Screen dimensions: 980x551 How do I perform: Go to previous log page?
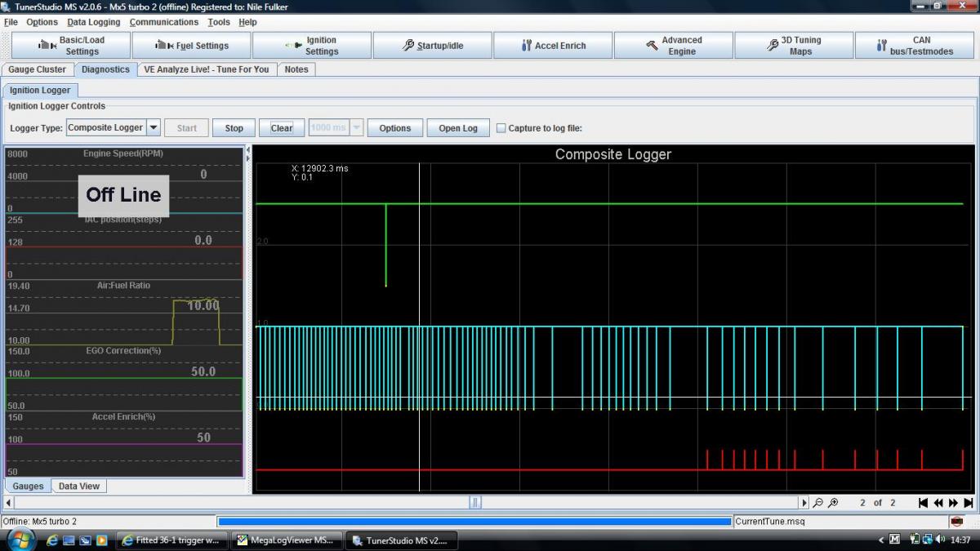click(x=938, y=503)
